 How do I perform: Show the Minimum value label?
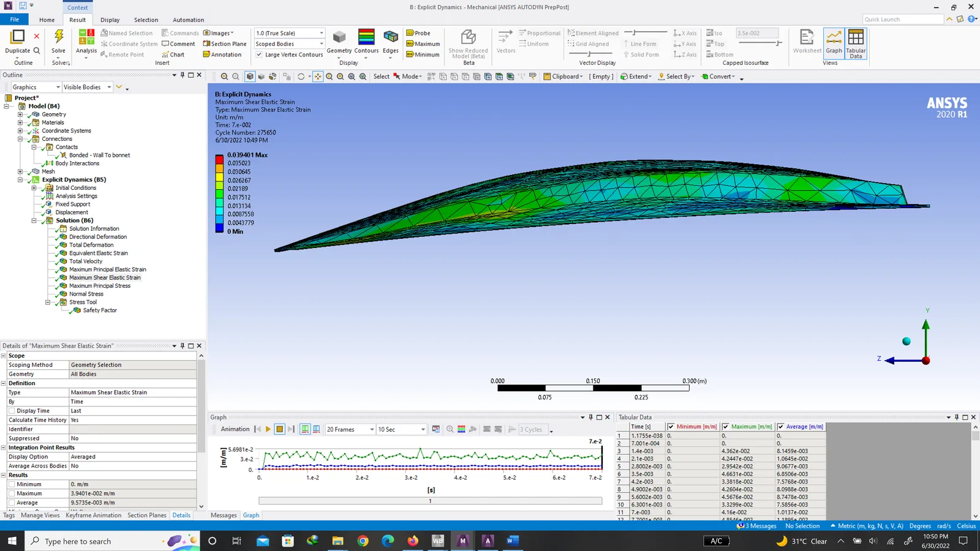[x=423, y=54]
